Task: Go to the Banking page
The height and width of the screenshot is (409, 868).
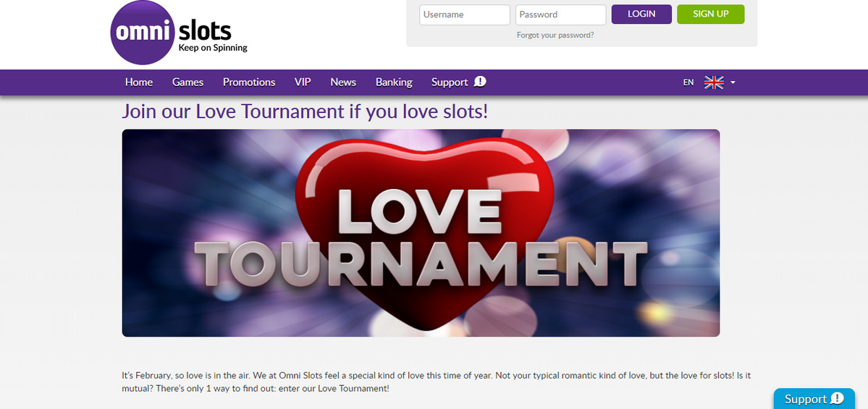Action: pos(394,82)
